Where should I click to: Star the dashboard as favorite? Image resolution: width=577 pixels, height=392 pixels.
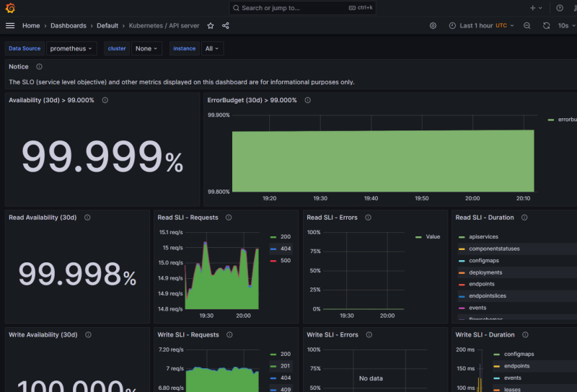point(211,25)
